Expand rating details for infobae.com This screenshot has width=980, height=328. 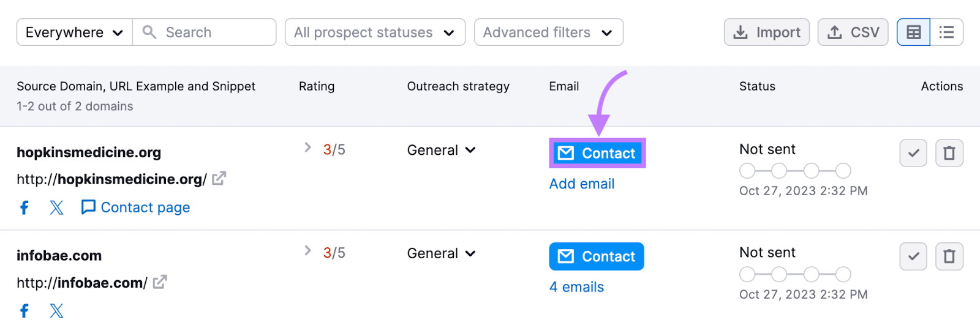tap(307, 251)
